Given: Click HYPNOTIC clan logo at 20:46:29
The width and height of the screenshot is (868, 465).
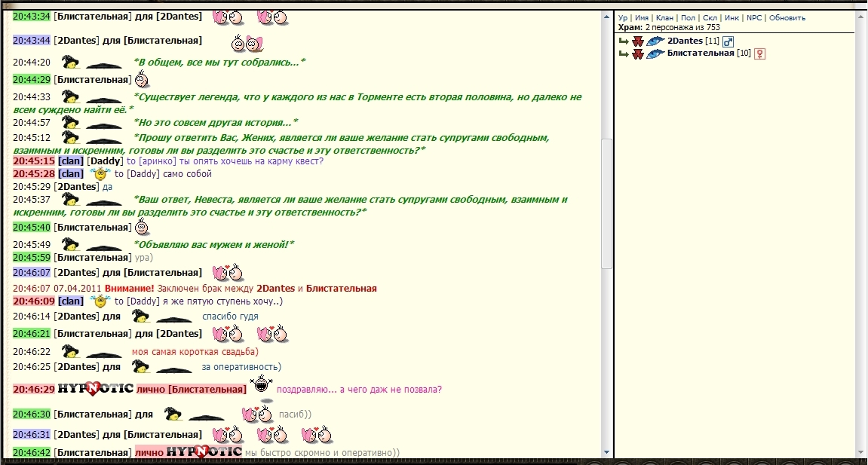Looking at the screenshot, I should click(95, 389).
